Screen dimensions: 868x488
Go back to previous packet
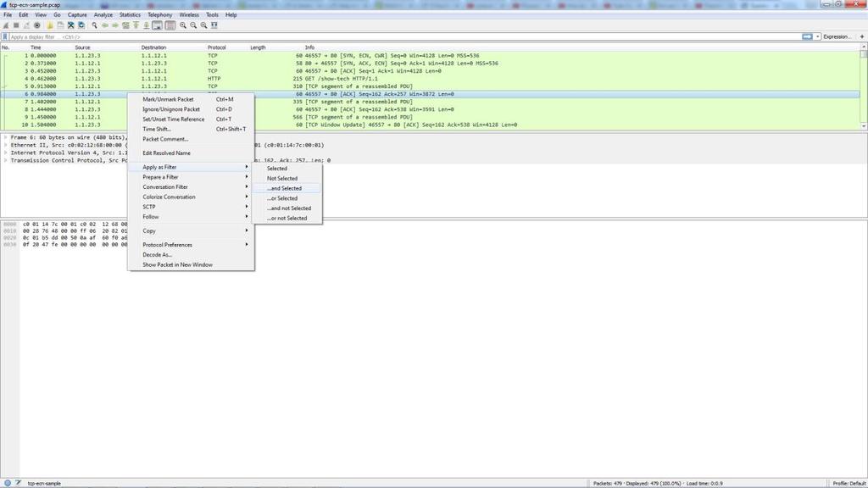tap(104, 25)
